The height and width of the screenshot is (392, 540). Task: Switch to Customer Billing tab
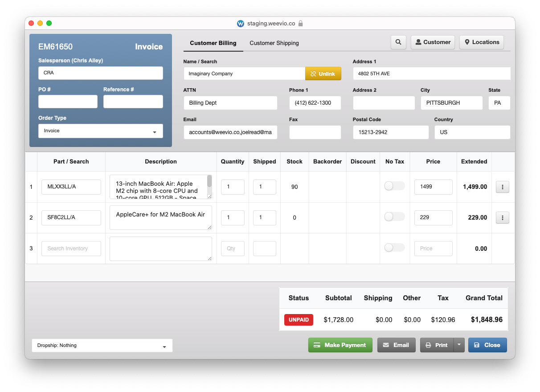(213, 43)
